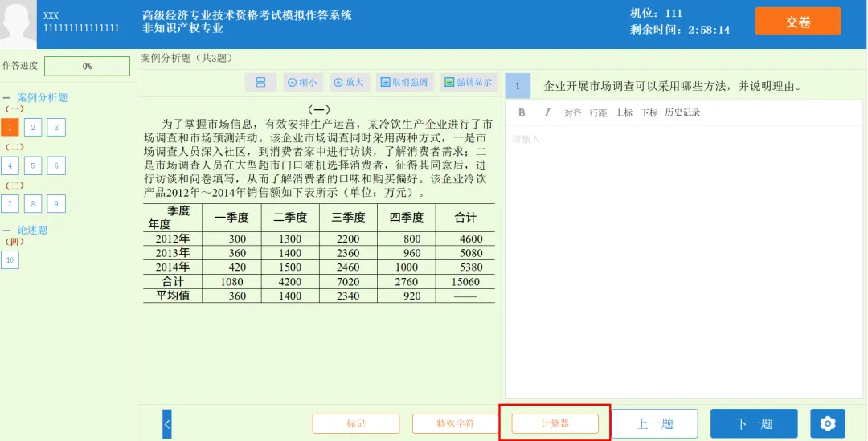Click the value 7020 in the 合计 row
Screen dimensions: 868x441
(x=348, y=282)
